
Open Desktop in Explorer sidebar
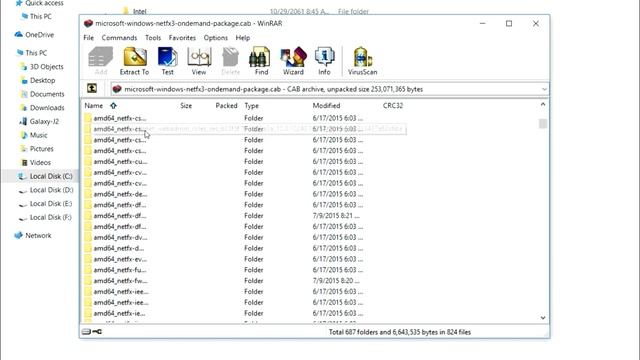point(38,80)
